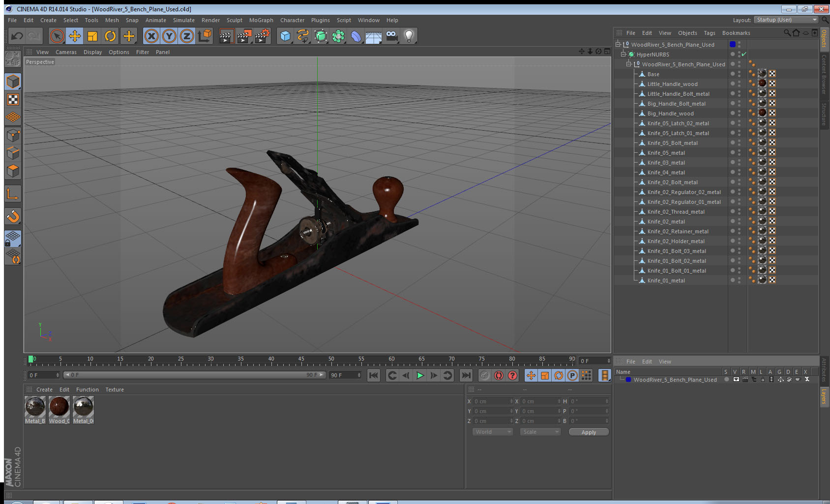The width and height of the screenshot is (830, 504).
Task: Select the Wood material swatch
Action: pos(59,410)
